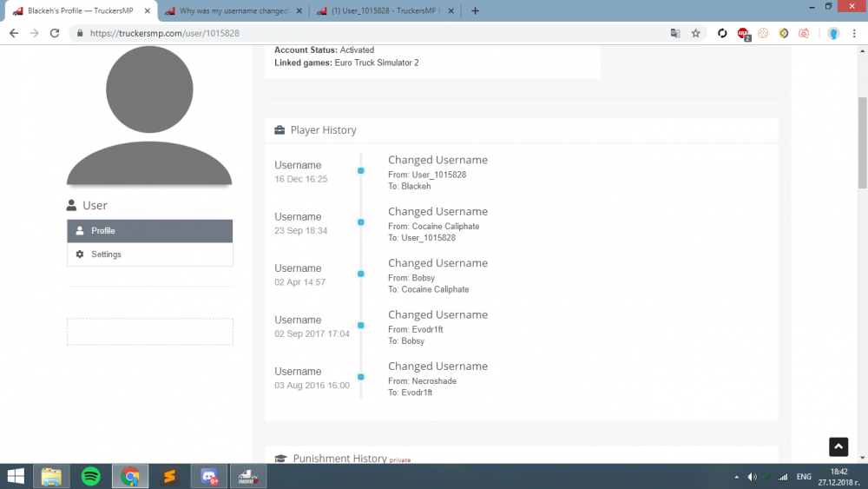Select Profile in the user sidebar

[149, 231]
